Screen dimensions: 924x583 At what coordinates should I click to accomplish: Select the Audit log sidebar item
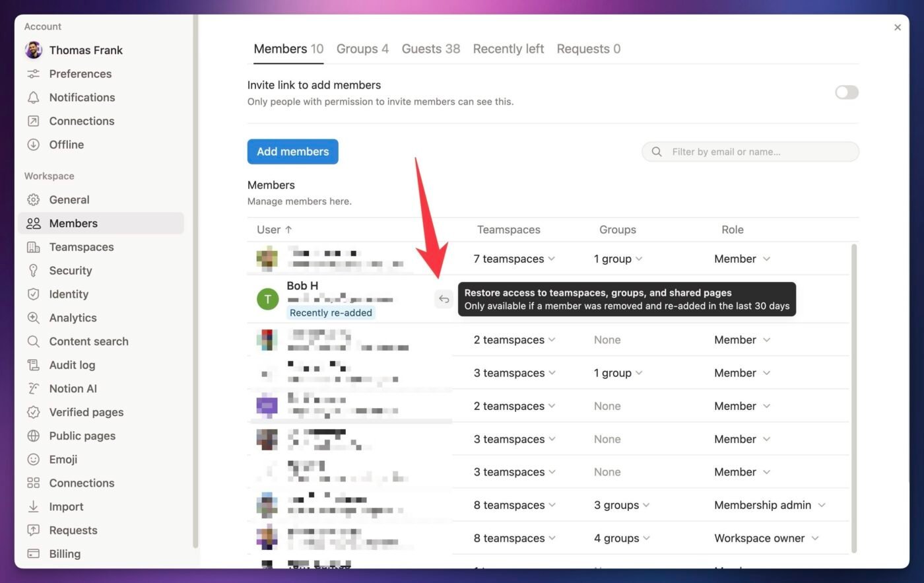click(72, 364)
